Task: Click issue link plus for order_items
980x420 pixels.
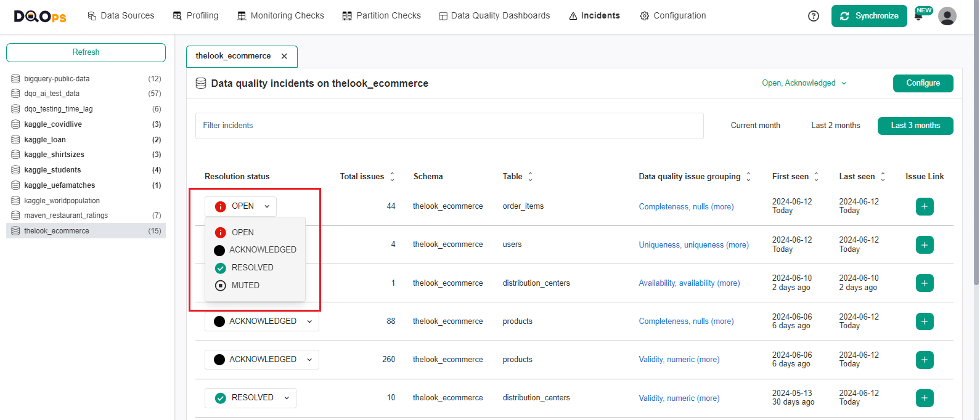Action: [925, 206]
